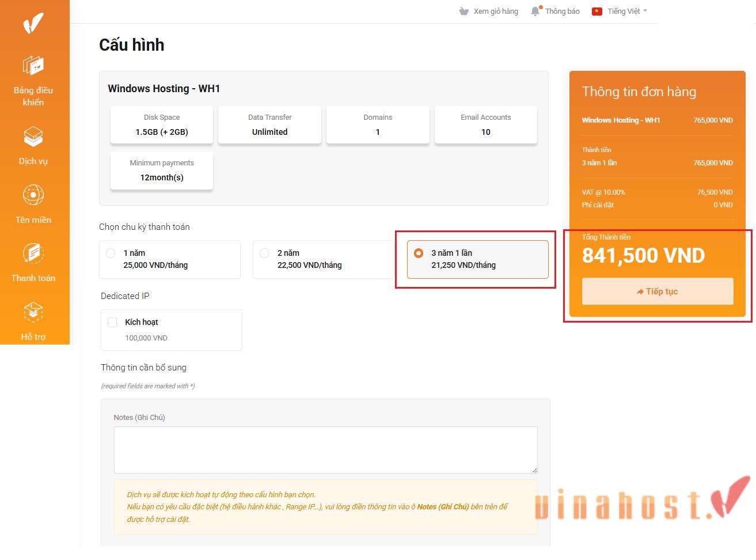
Task: Open Thông báo notifications link
Action: 563,12
